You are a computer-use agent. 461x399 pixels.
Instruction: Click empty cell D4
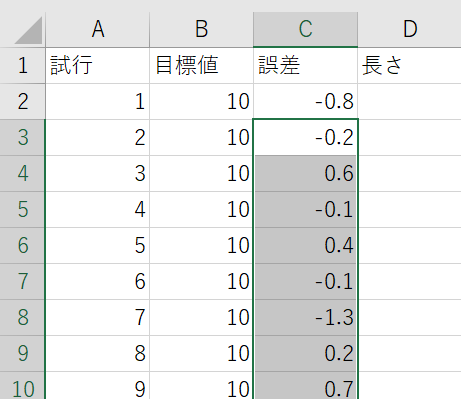(410, 173)
